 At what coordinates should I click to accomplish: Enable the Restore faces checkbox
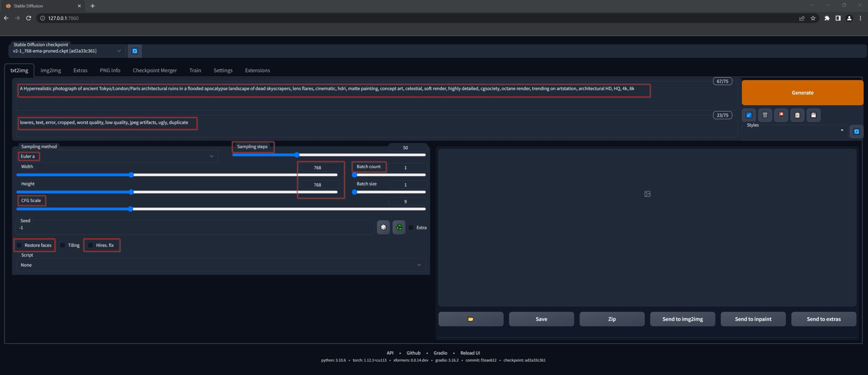[x=19, y=245]
